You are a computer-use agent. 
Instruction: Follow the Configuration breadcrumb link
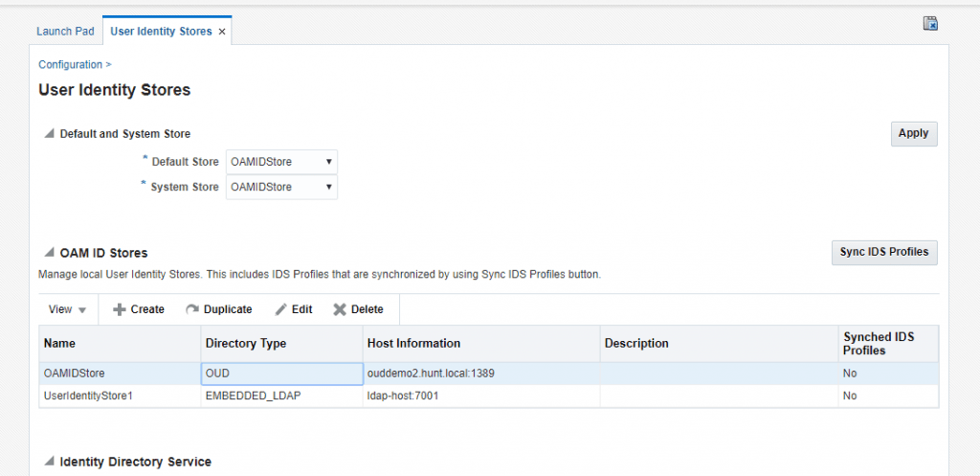pyautogui.click(x=70, y=64)
